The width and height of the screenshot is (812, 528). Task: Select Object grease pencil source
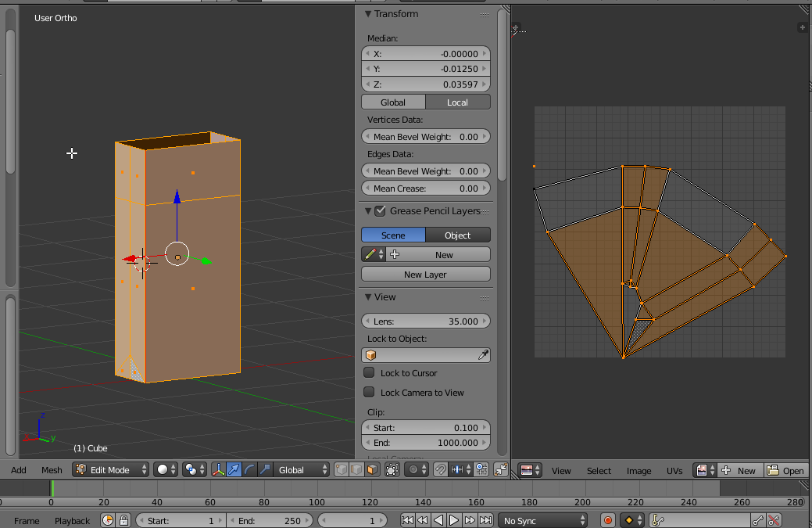click(458, 235)
